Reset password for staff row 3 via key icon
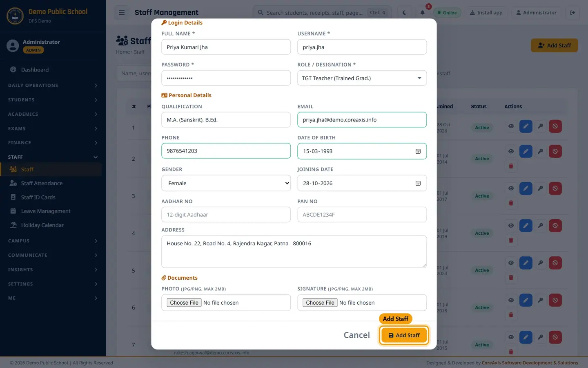The image size is (588, 368). pyautogui.click(x=540, y=188)
